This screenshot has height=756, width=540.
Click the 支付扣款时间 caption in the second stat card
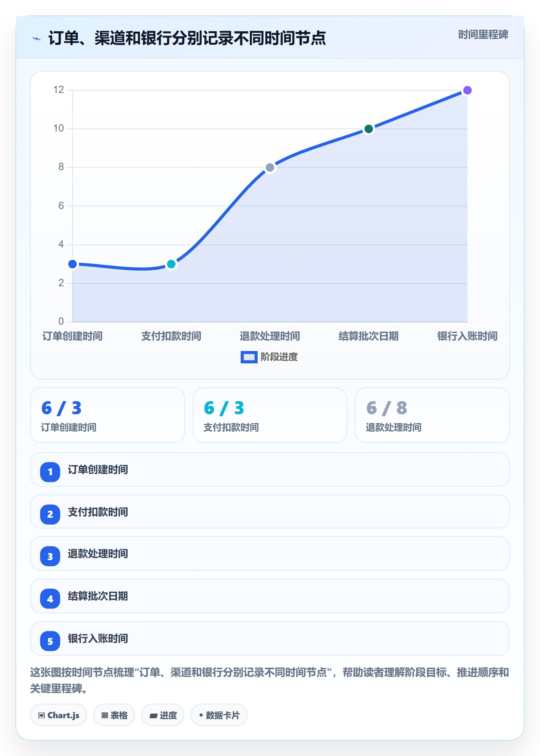coord(231,427)
